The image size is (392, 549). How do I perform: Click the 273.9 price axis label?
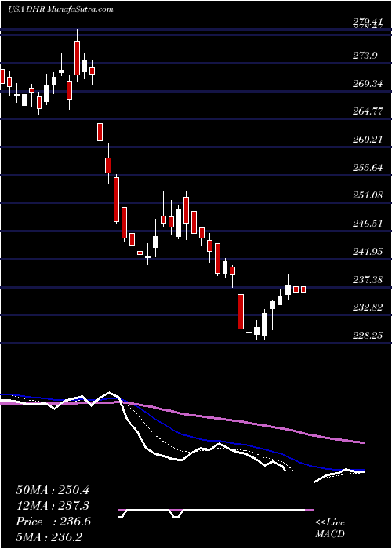click(367, 56)
